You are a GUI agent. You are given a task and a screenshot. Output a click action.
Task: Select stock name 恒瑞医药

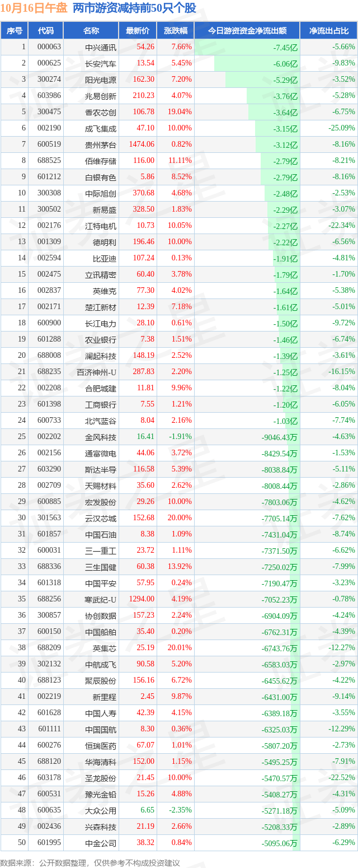tap(101, 745)
